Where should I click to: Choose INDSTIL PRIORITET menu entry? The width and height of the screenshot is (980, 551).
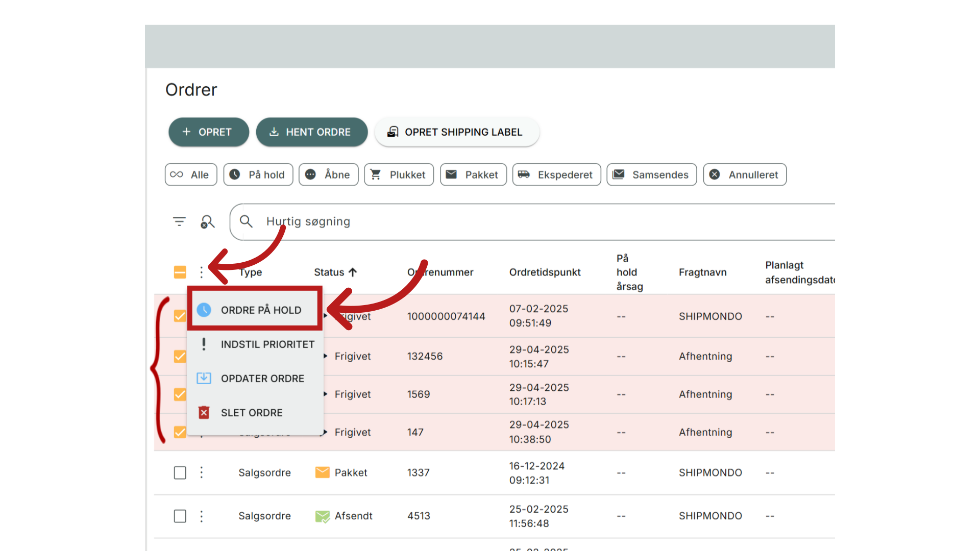[255, 344]
